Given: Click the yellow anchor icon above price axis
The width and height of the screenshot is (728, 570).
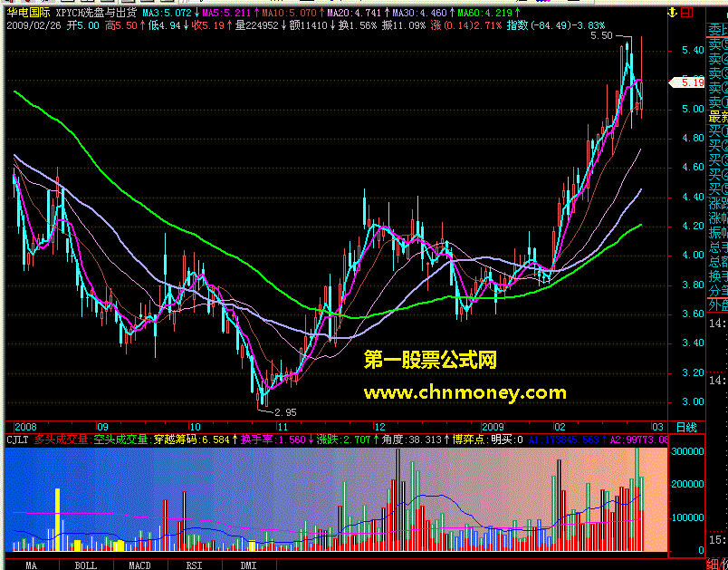Looking at the screenshot, I should tap(672, 13).
